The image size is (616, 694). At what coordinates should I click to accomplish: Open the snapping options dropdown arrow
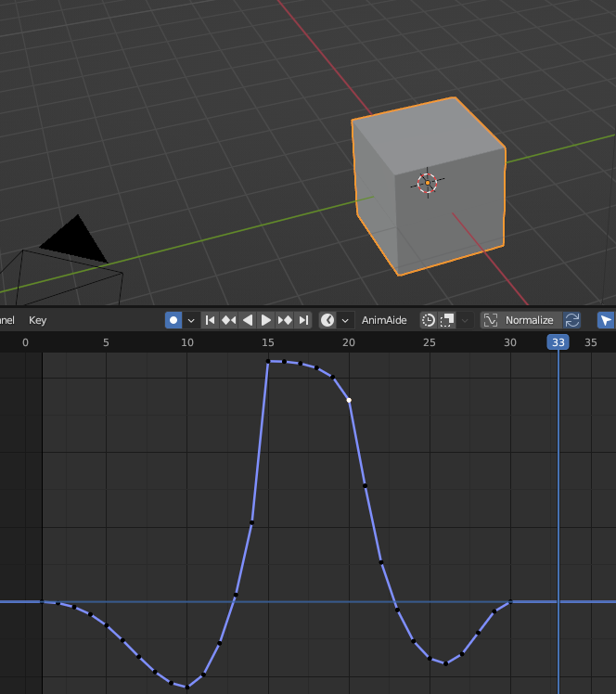click(466, 320)
